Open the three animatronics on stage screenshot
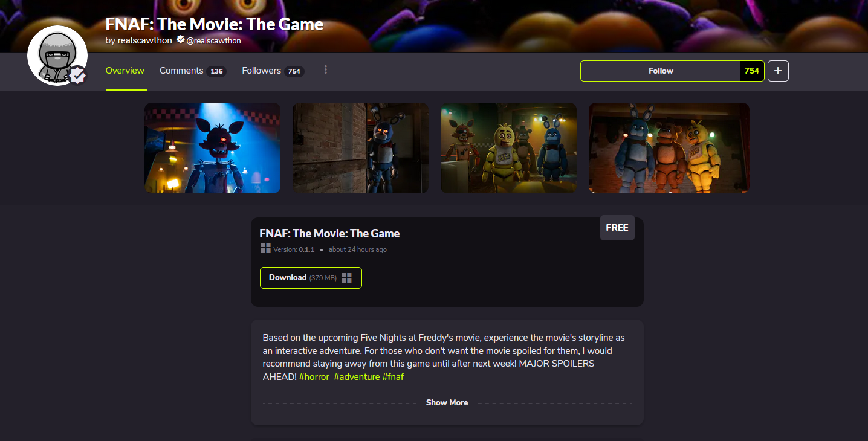The image size is (868, 441). [x=669, y=148]
